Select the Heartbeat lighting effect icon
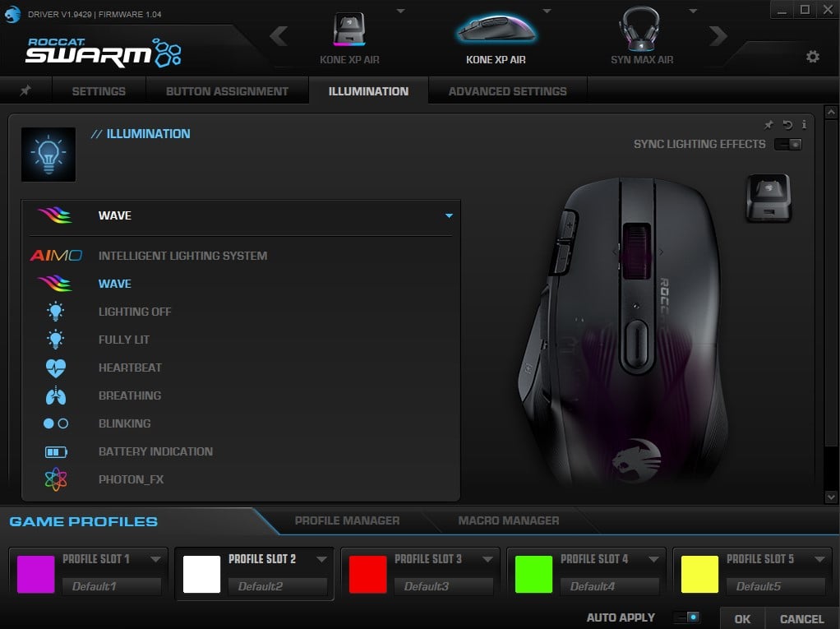Screen dimensions: 840x629 (56, 368)
